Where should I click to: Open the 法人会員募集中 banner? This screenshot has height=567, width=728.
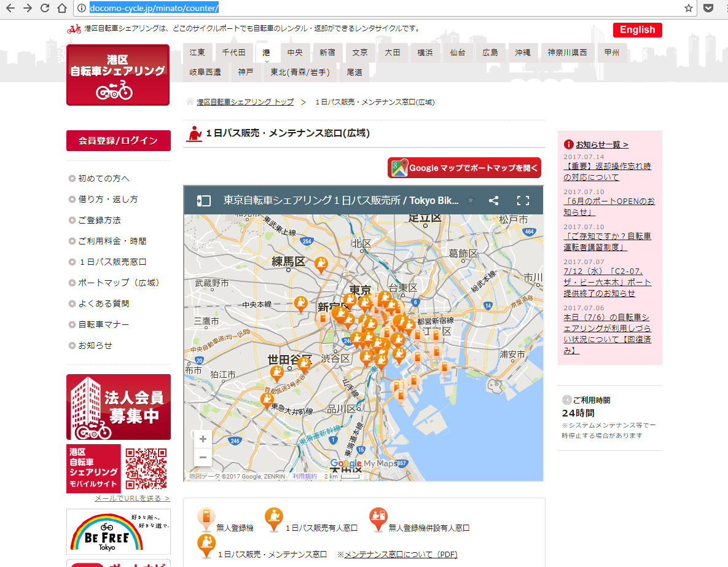(119, 407)
